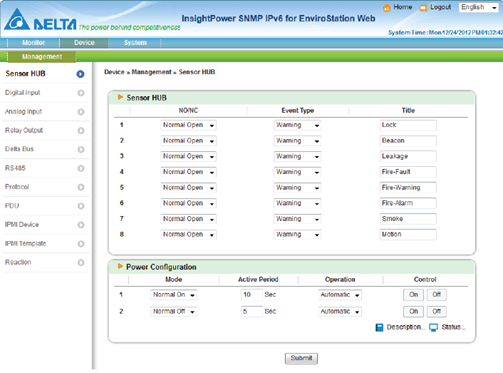Click the orange triangle beside Sensor HUB heading

(120, 97)
